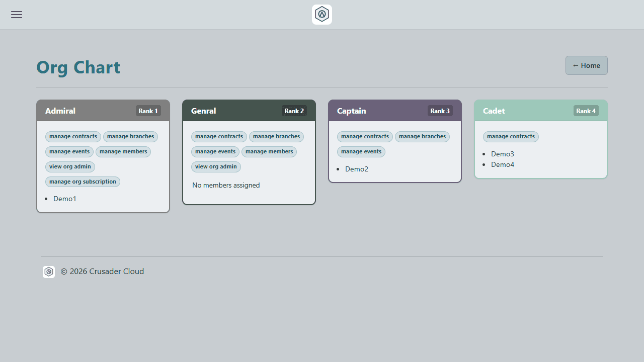The image size is (644, 362).
Task: Select the manage org subscription permission badge
Action: pyautogui.click(x=83, y=182)
